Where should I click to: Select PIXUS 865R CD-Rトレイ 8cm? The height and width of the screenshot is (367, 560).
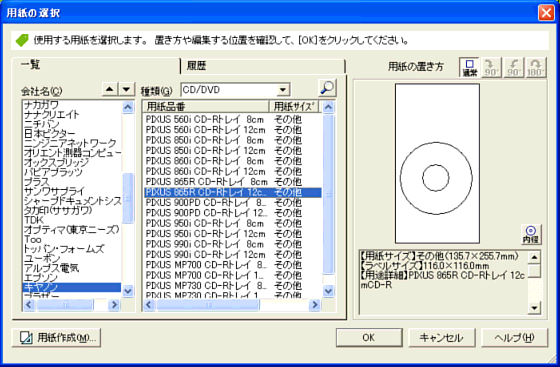[233, 181]
